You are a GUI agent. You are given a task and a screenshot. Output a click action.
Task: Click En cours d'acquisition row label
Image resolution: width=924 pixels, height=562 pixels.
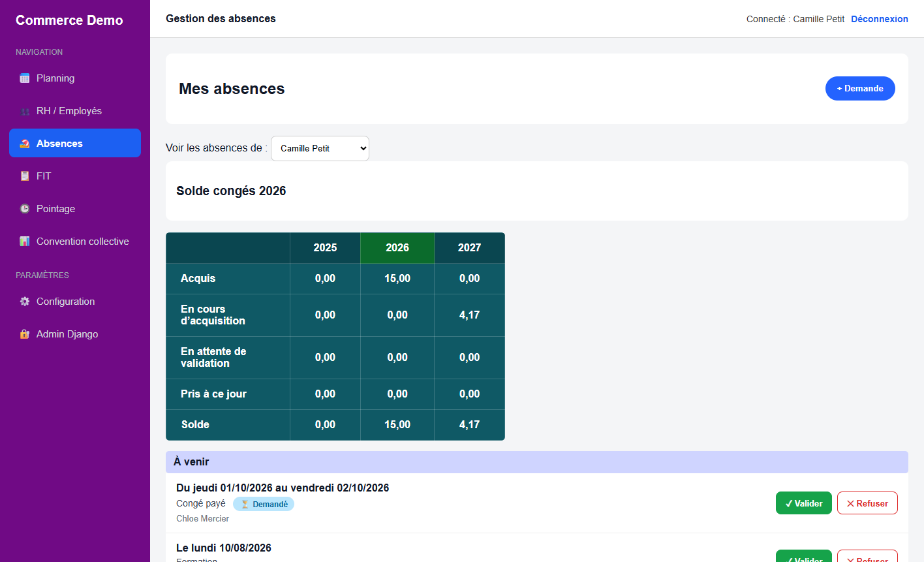click(213, 315)
